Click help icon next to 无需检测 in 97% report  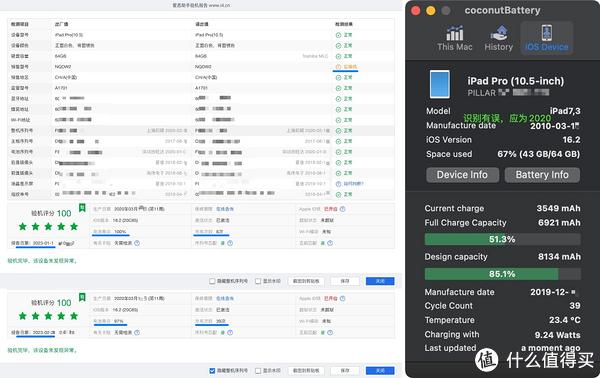coord(137,332)
